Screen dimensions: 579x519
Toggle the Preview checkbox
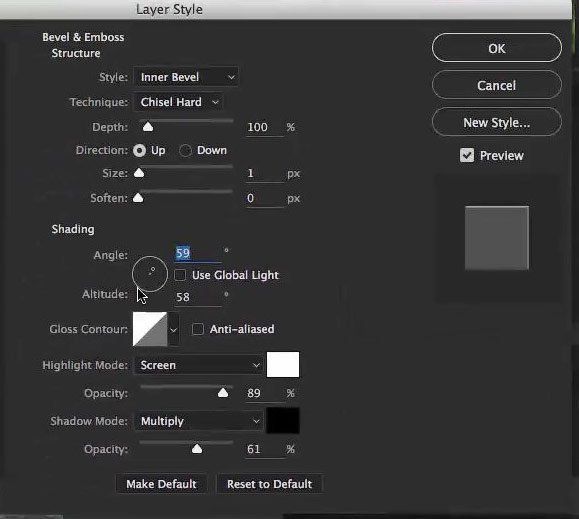tap(467, 155)
